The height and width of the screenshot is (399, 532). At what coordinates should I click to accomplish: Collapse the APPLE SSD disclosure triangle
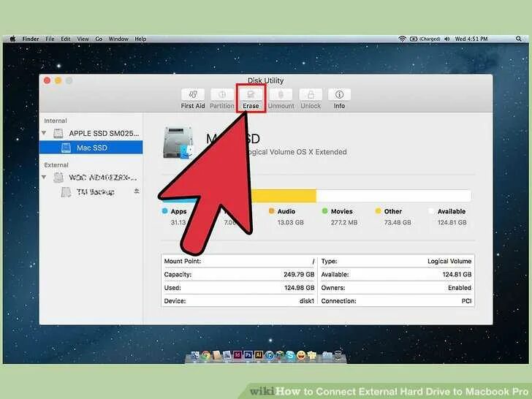[44, 133]
